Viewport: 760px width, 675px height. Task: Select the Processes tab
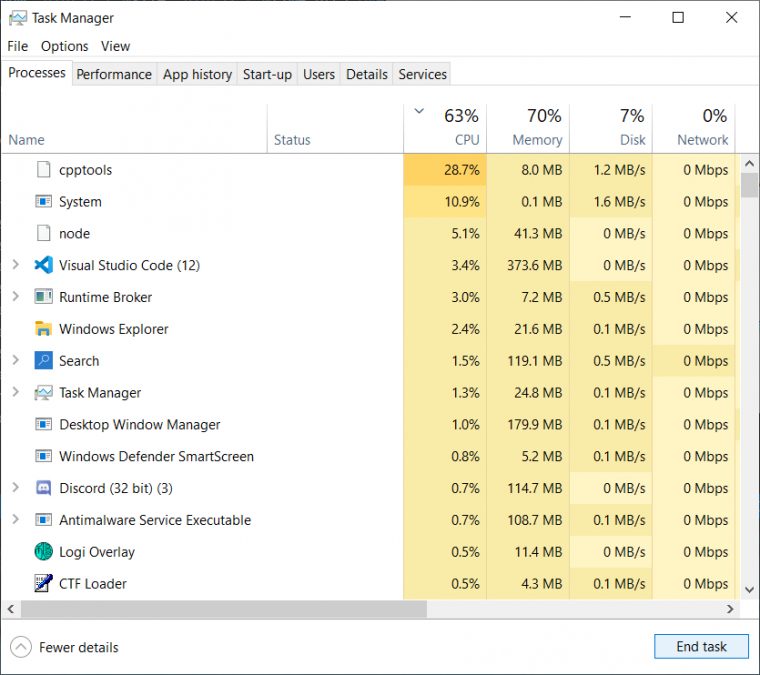[x=37, y=73]
